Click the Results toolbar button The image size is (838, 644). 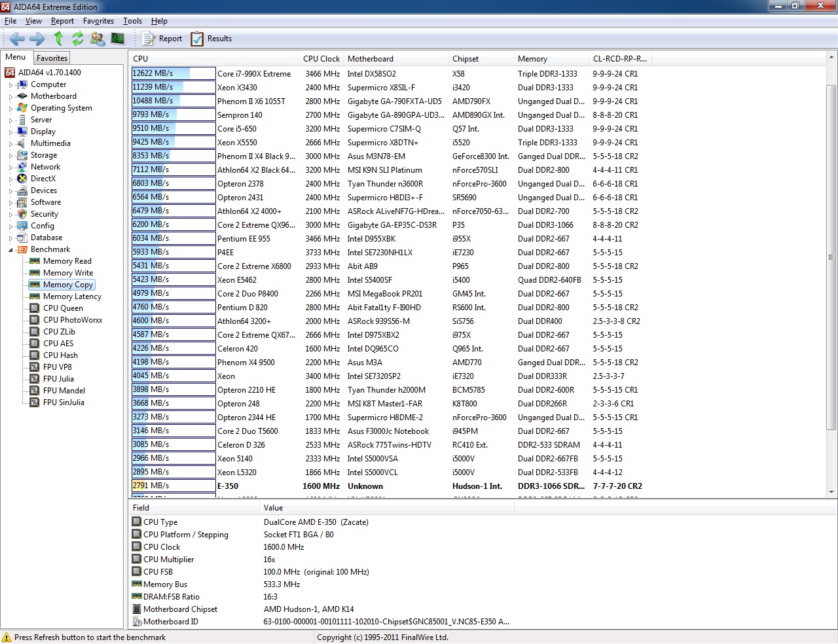point(211,39)
